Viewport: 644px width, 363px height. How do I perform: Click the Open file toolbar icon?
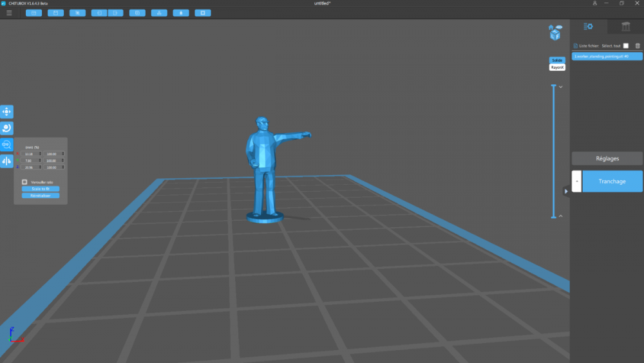click(33, 13)
